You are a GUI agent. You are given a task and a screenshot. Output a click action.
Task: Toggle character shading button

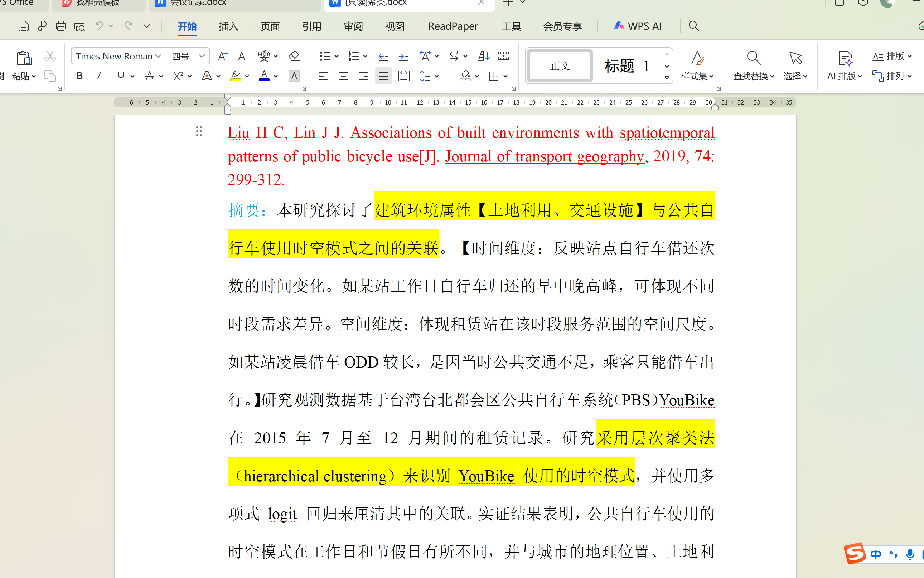point(294,76)
